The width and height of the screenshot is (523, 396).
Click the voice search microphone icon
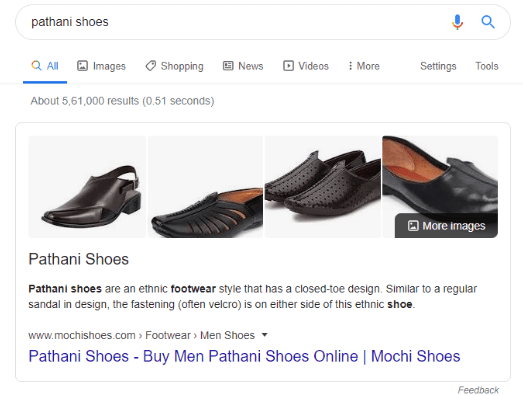tap(457, 22)
